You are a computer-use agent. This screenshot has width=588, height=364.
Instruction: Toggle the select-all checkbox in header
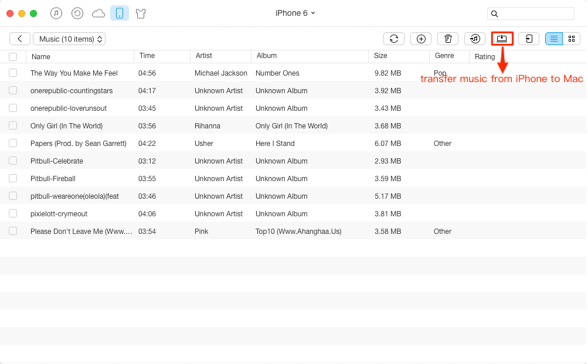(x=13, y=57)
